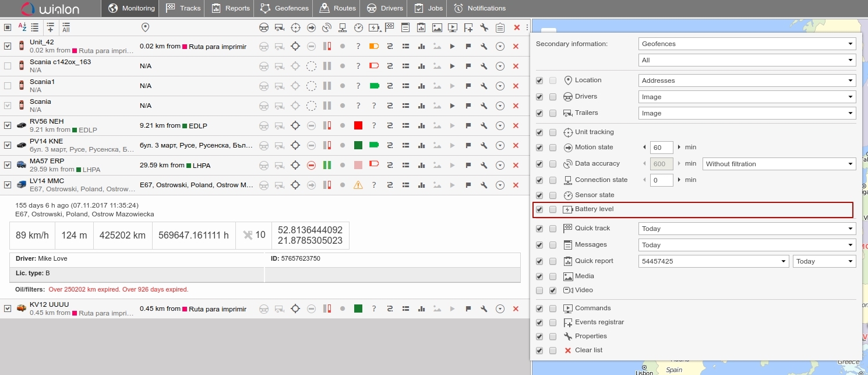Toggle the second checkbox for Video
868x375 pixels.
552,290
